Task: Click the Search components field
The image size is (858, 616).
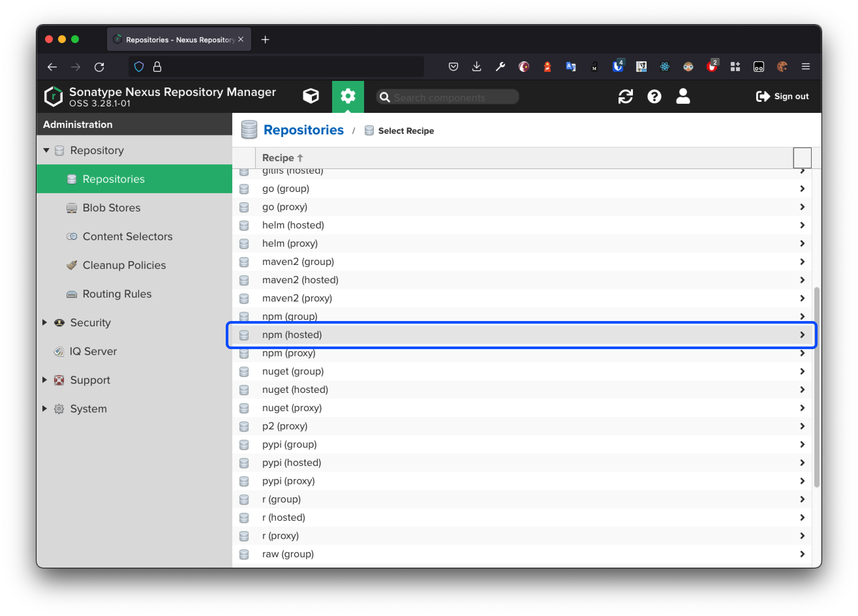Action: [x=447, y=97]
